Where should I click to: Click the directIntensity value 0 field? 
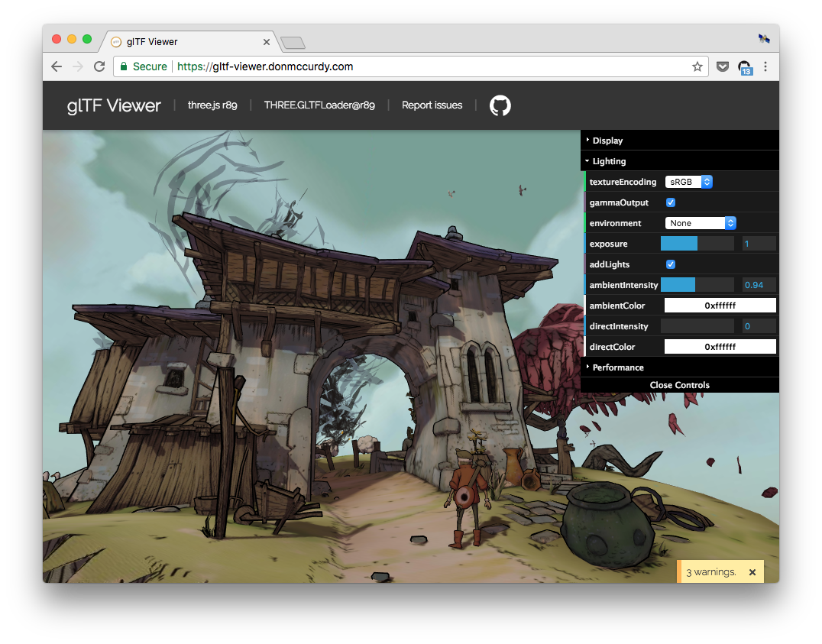click(759, 326)
